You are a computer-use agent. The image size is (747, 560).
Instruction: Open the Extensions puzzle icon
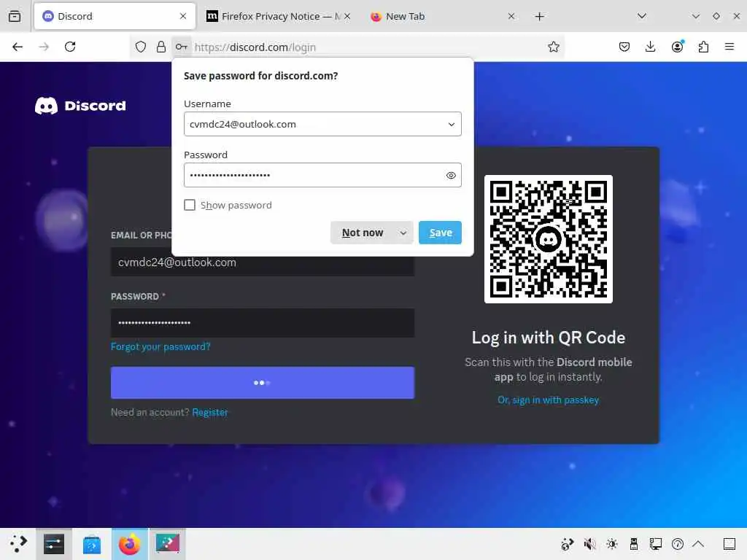click(703, 47)
